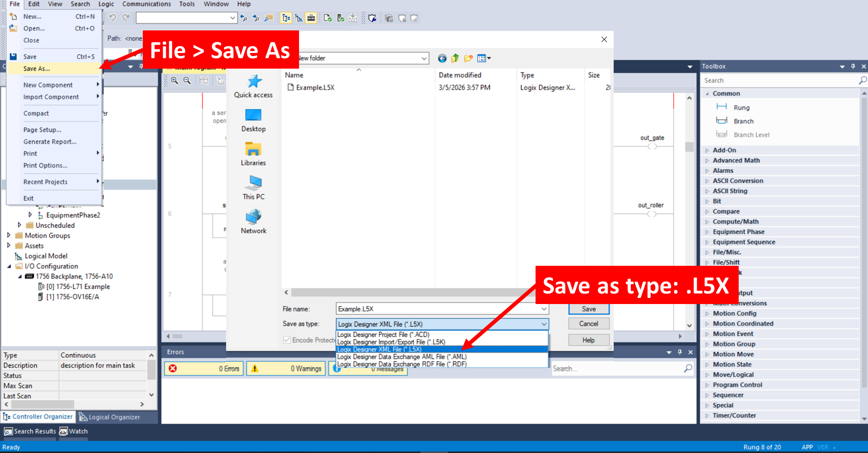Click the zoom in magnifier icon
This screenshot has height=453, width=868.
pos(174,80)
